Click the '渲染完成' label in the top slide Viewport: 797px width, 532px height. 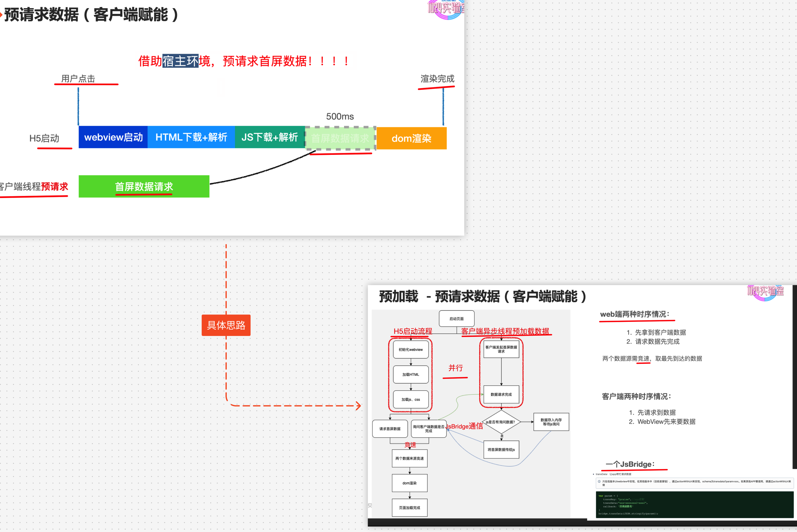tap(437, 79)
